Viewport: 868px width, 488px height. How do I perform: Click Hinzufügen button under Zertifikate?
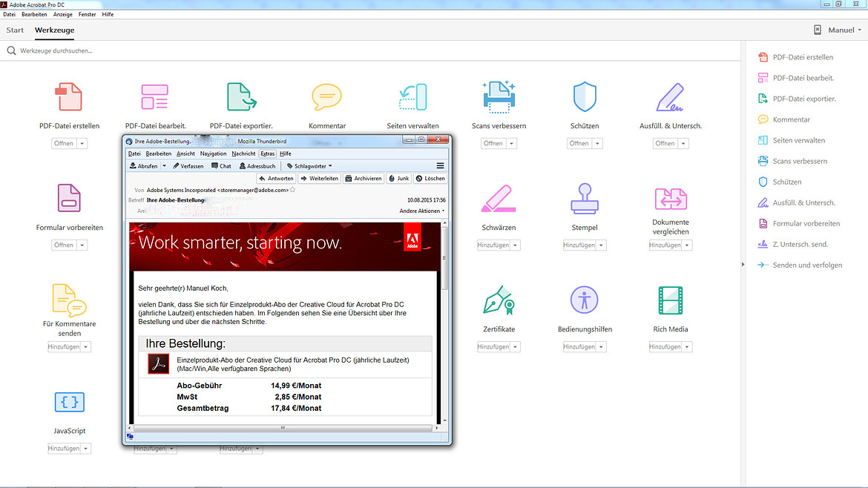493,347
